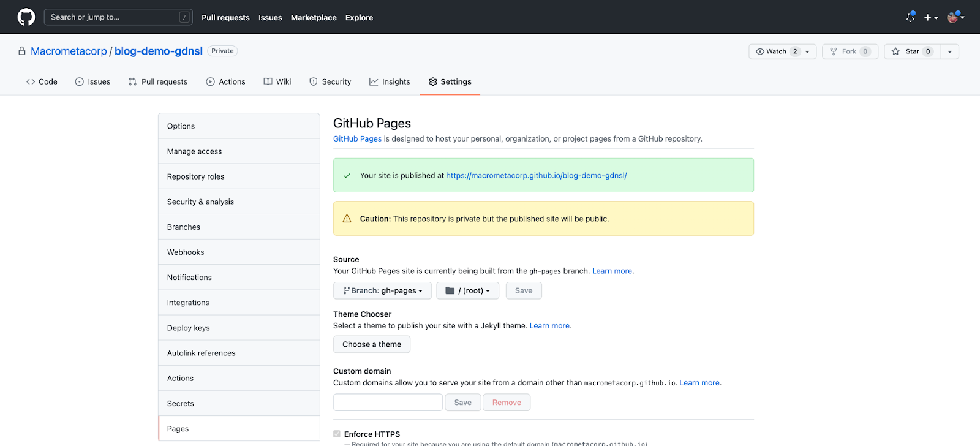
Task: Open the plus create-new menu
Action: tap(931, 18)
